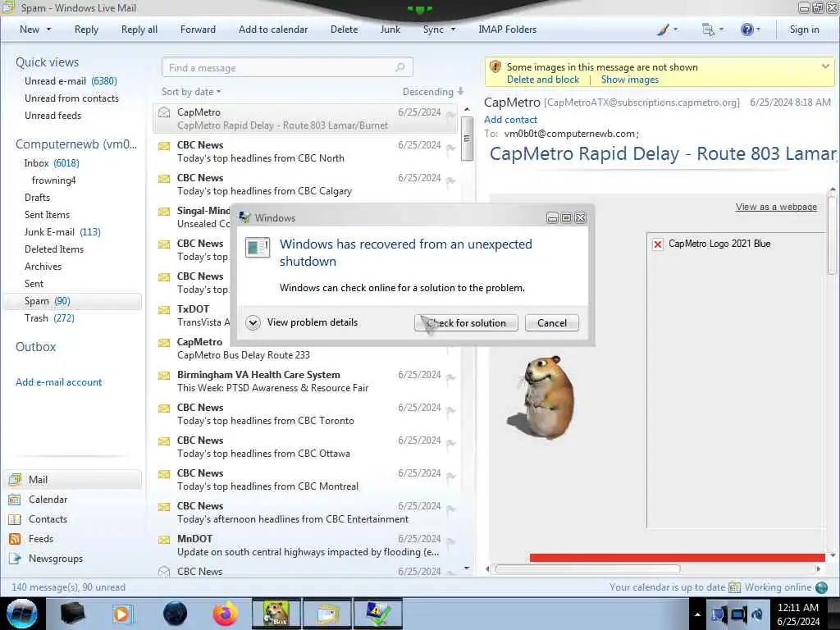The image size is (840, 630).
Task: Click the volume icon in system tray
Action: (x=757, y=614)
